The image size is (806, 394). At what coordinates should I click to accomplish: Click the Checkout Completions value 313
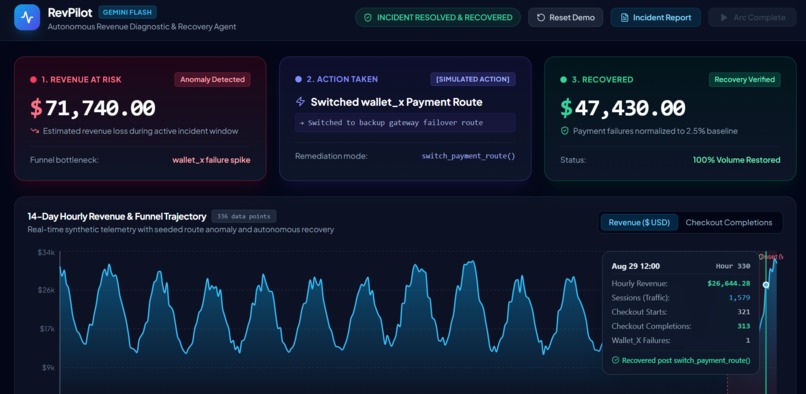click(744, 326)
